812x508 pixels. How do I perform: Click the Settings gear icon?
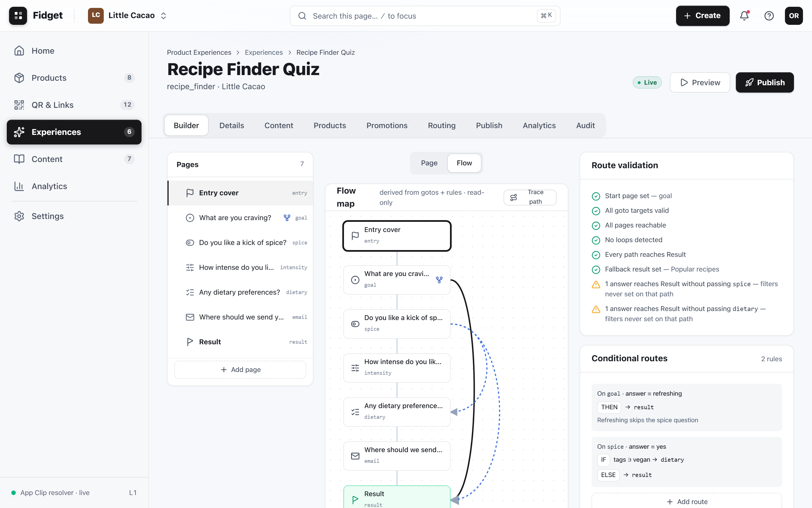pos(19,216)
